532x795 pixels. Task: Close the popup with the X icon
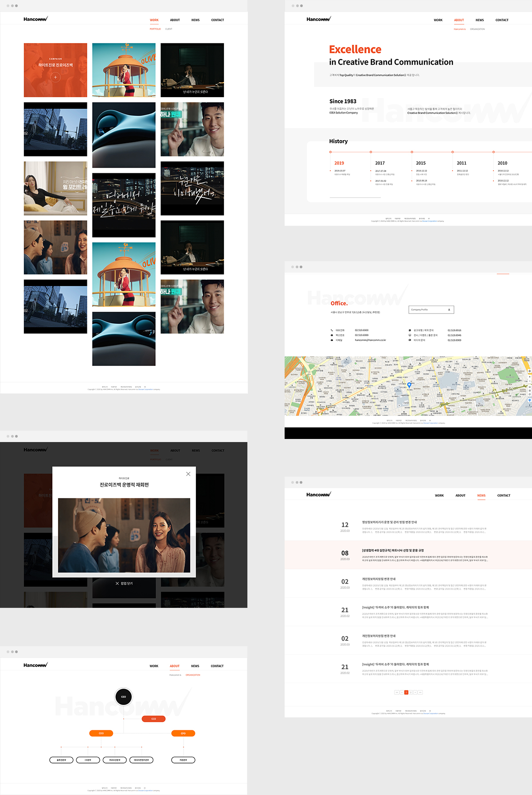[x=188, y=474]
